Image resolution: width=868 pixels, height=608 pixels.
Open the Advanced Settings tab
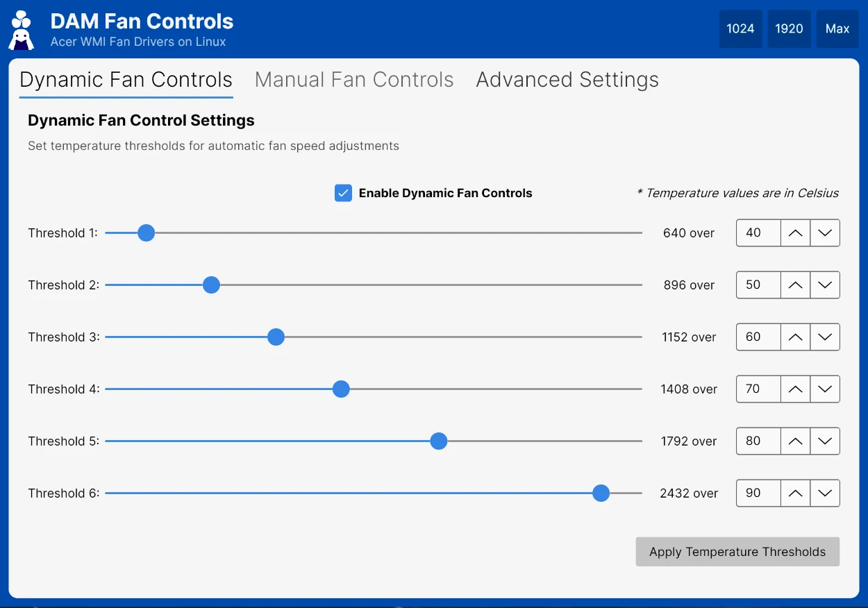[x=567, y=80]
